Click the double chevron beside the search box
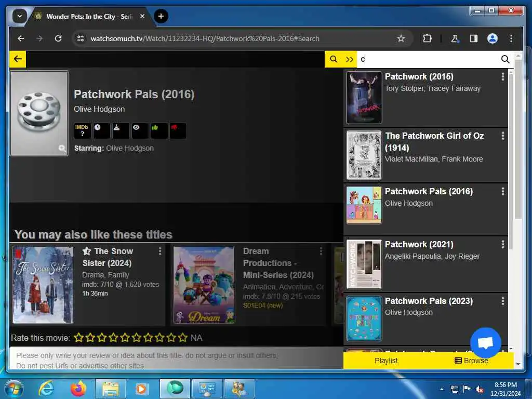 pos(349,59)
